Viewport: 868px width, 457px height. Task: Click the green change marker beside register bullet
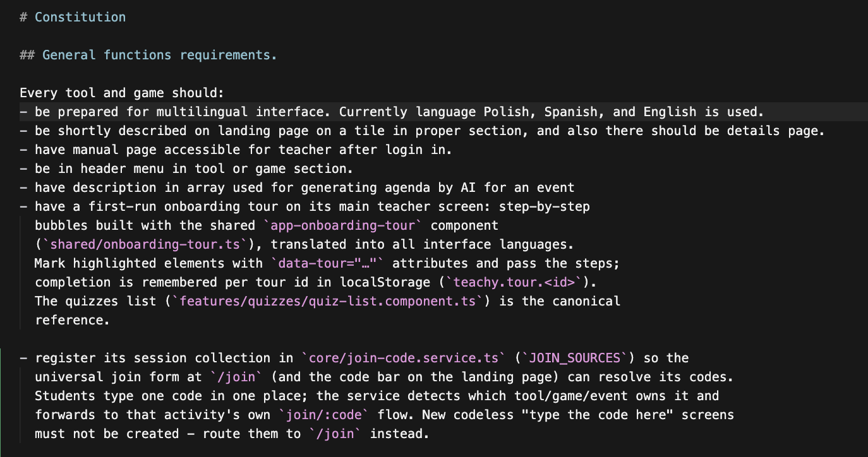(x=1, y=396)
